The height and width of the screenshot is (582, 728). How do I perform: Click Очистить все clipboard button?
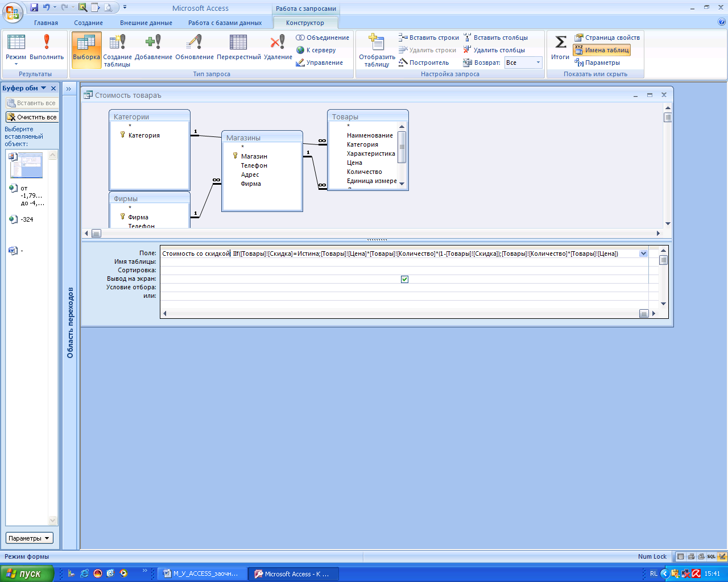pos(32,117)
